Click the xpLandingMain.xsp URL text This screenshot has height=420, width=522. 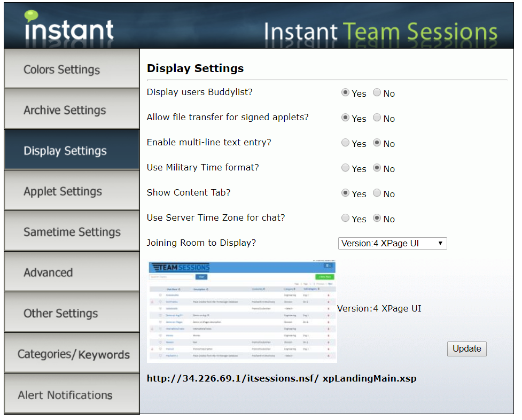282,378
